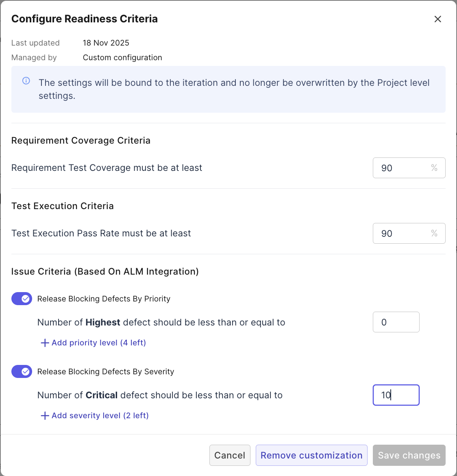Click the info icon in the notice banner
The height and width of the screenshot is (476, 457).
click(26, 81)
